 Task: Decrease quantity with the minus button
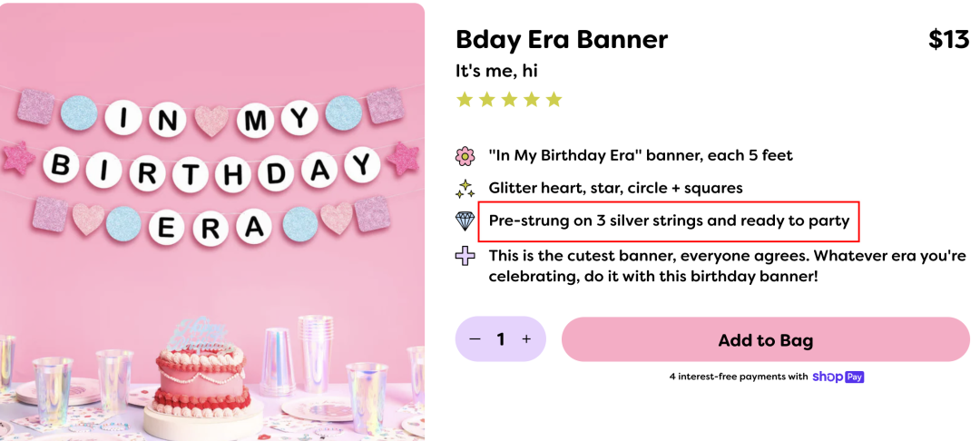coord(475,339)
